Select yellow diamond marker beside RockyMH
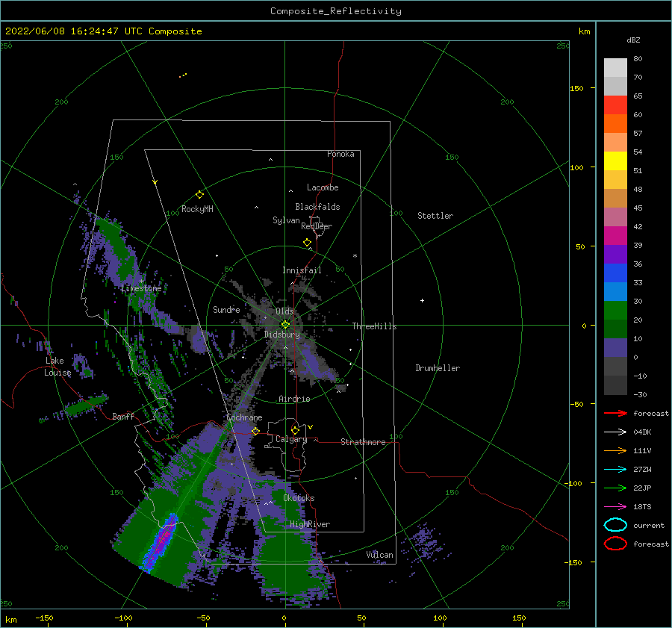The image size is (672, 628). tap(199, 195)
